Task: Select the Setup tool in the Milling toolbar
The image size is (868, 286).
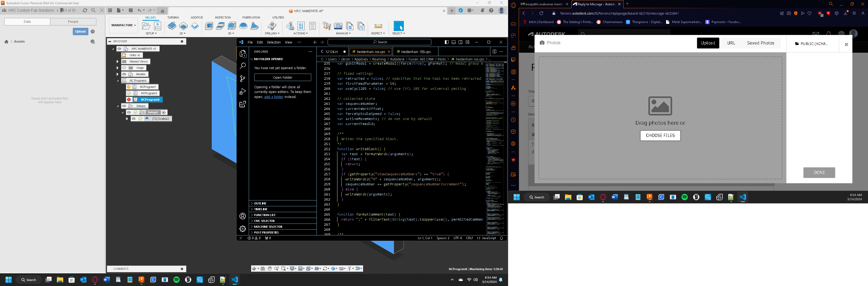Action: click(146, 26)
